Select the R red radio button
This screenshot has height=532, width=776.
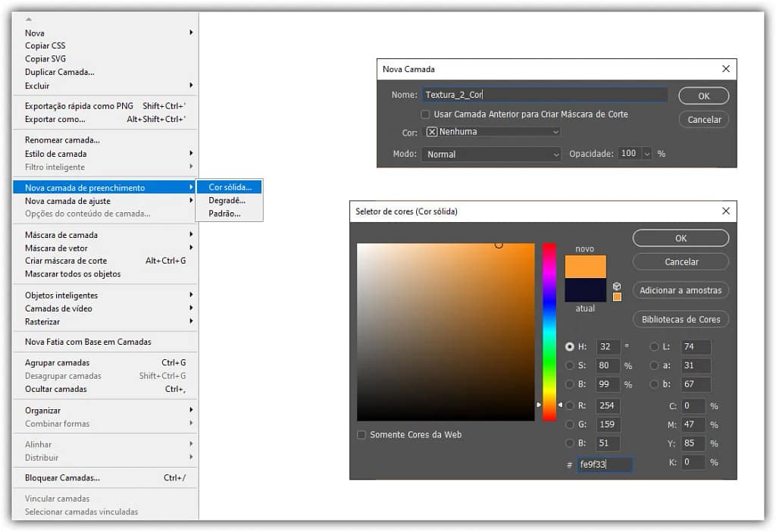(570, 405)
